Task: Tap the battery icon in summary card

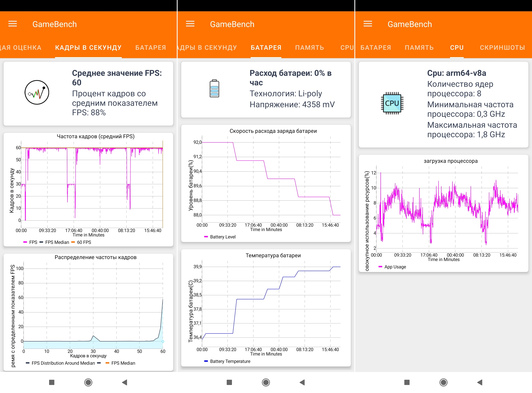Action: [214, 88]
